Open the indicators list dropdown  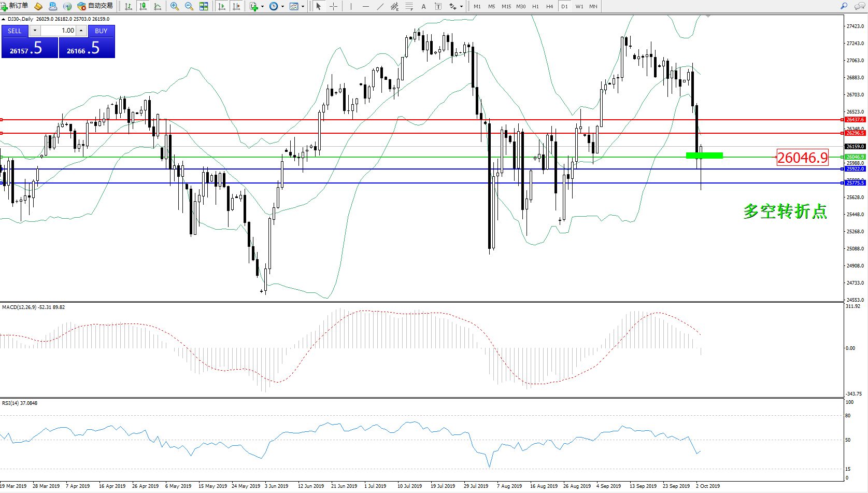pyautogui.click(x=257, y=6)
